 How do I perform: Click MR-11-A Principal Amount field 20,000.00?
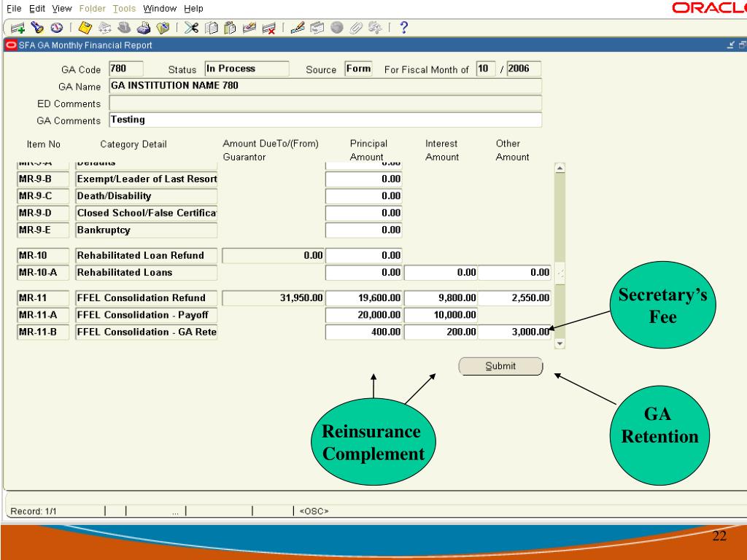363,315
